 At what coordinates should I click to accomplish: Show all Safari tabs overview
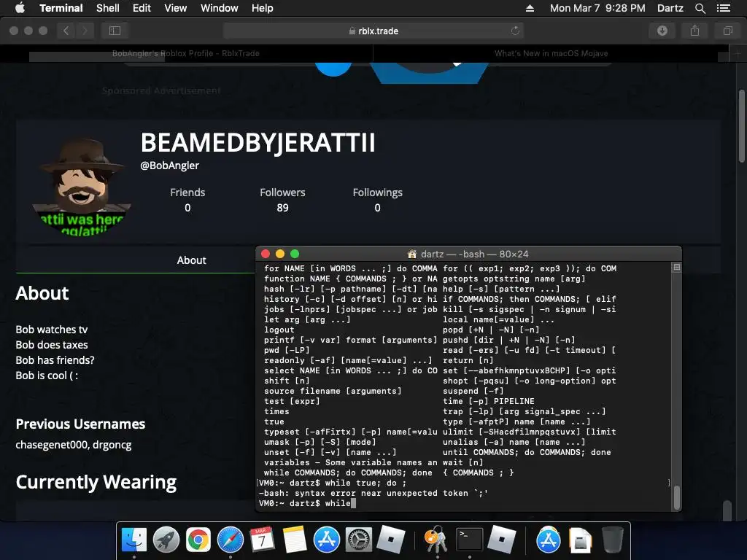(727, 31)
